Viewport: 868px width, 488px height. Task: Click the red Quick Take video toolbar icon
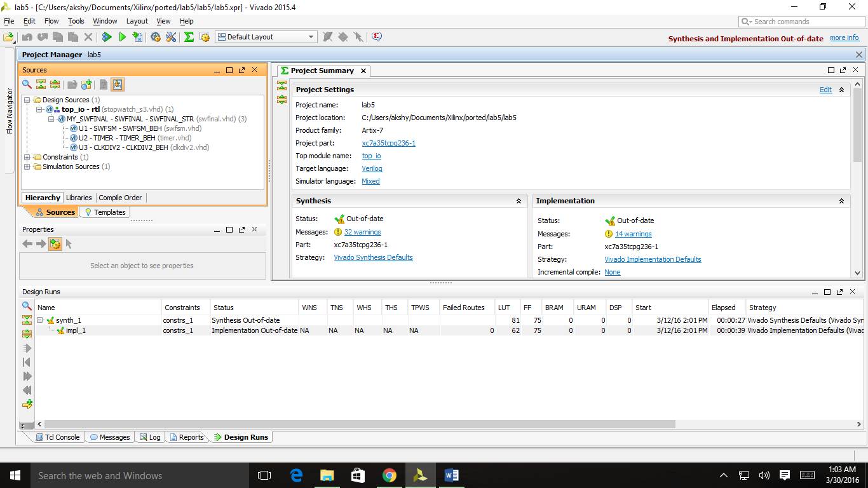point(377,37)
